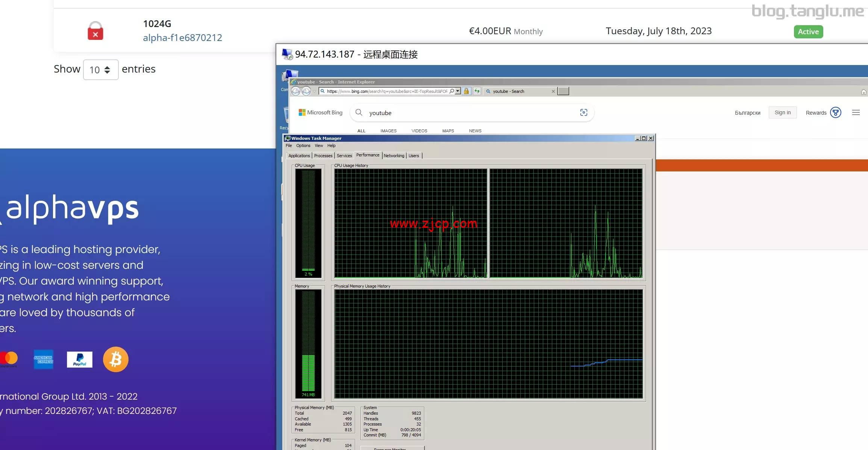
Task: Click the PayPal payment icon
Action: click(79, 359)
